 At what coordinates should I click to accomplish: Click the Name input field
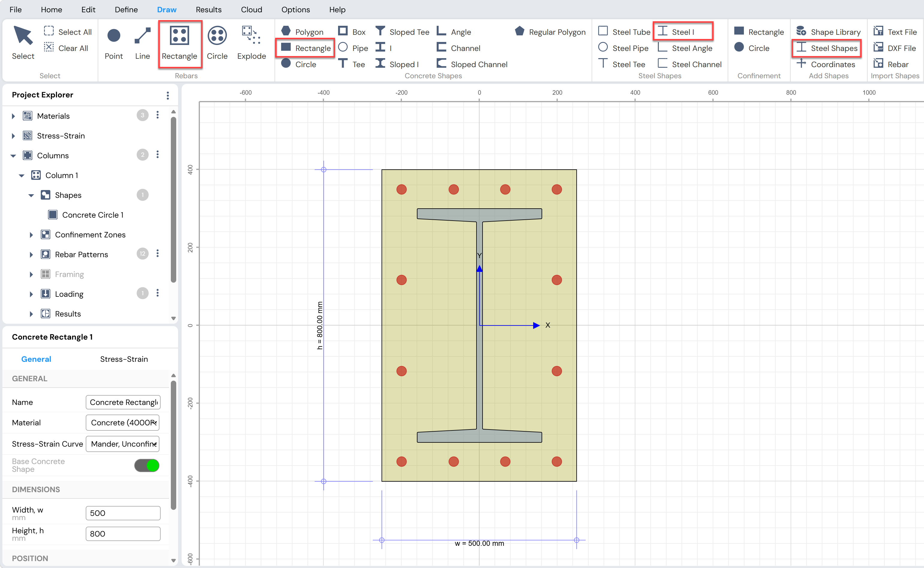pos(123,402)
